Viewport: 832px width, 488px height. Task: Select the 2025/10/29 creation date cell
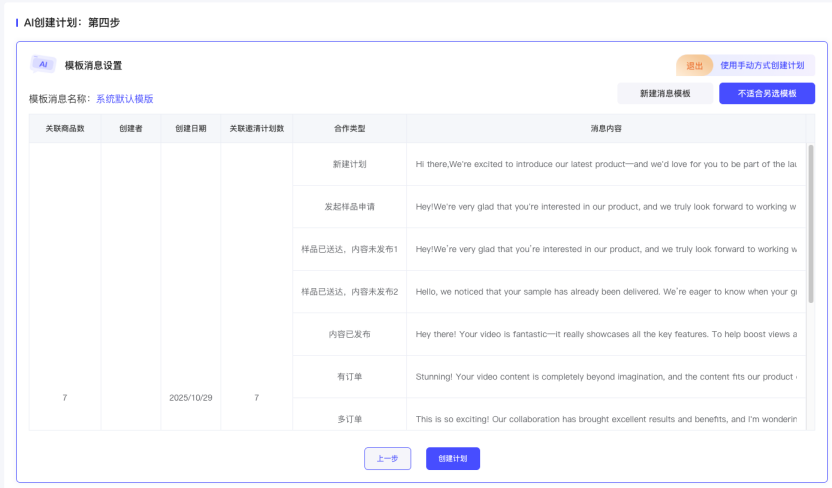click(190, 398)
